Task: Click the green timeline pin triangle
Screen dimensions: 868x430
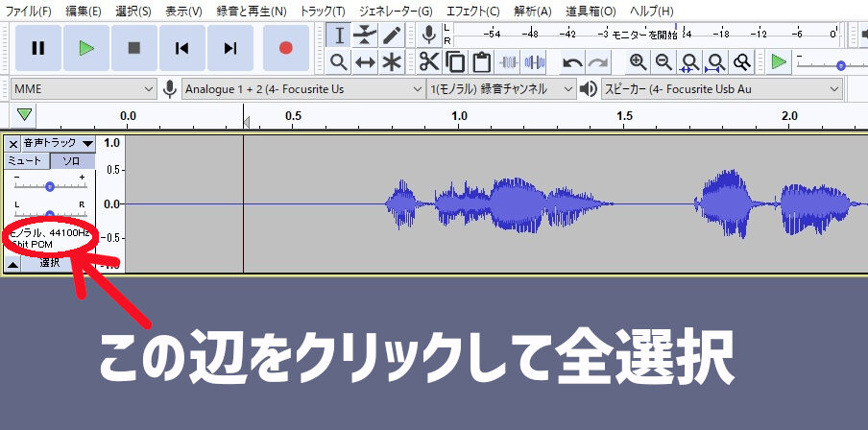Action: point(24,115)
